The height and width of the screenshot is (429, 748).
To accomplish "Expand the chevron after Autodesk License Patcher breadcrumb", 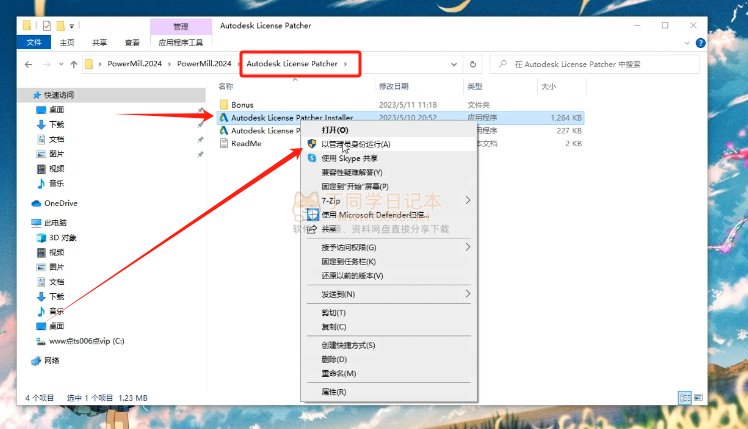I will click(x=345, y=64).
